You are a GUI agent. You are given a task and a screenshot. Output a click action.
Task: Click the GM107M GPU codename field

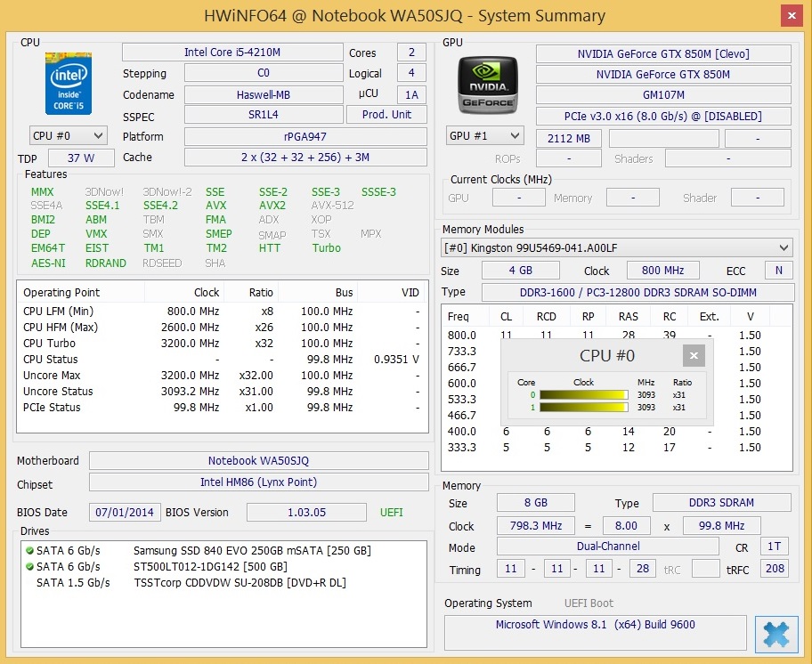click(x=663, y=94)
